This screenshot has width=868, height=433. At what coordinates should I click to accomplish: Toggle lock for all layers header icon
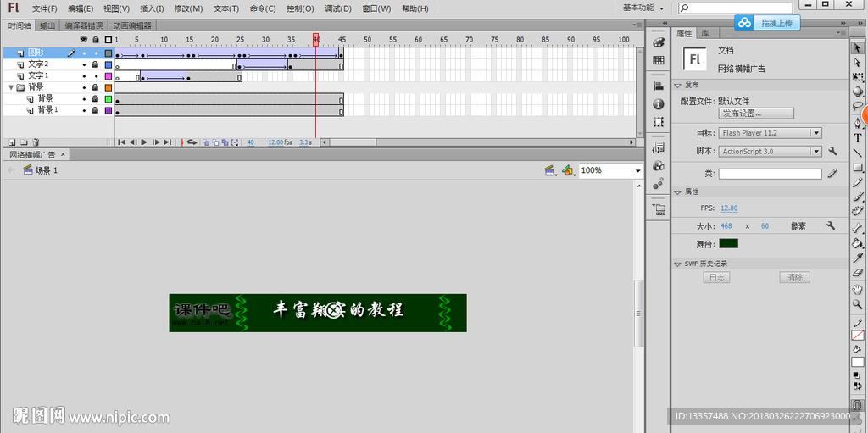(96, 40)
